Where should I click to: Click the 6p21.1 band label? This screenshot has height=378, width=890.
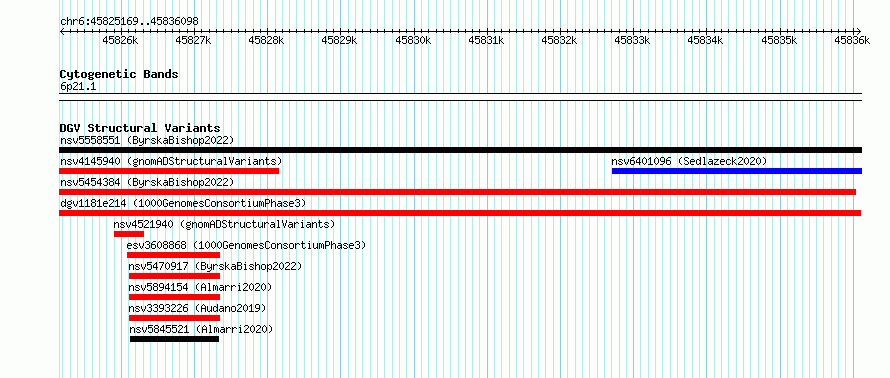(77, 87)
